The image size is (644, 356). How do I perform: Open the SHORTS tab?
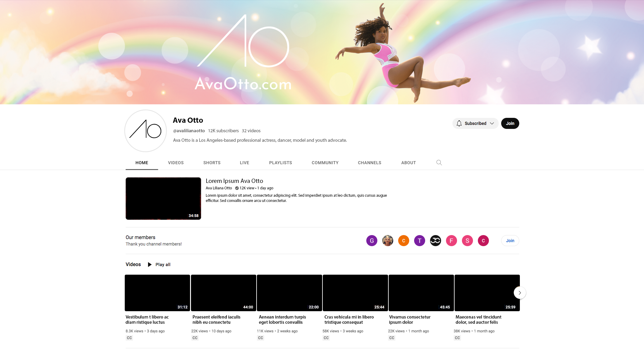(212, 163)
